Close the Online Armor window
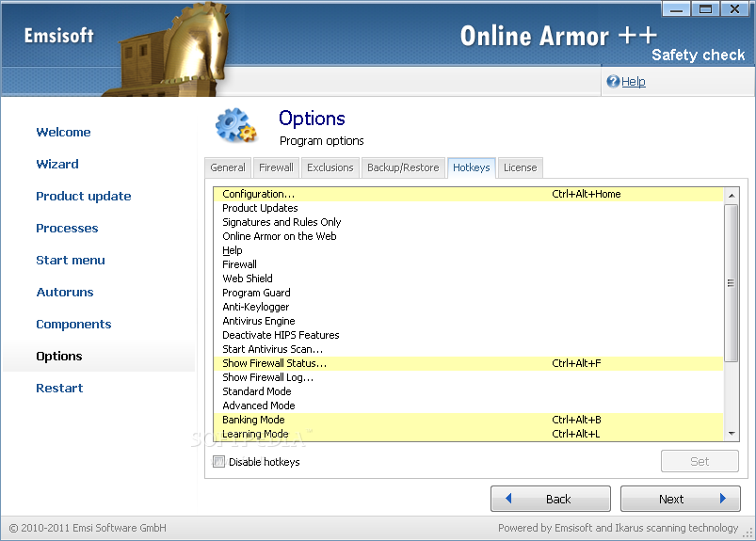This screenshot has height=541, width=756. [734, 9]
